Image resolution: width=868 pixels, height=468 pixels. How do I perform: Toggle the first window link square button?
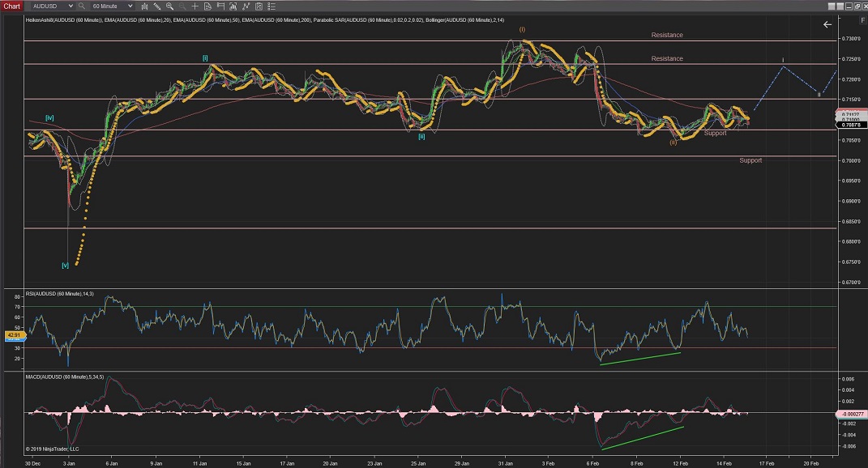pyautogui.click(x=832, y=6)
